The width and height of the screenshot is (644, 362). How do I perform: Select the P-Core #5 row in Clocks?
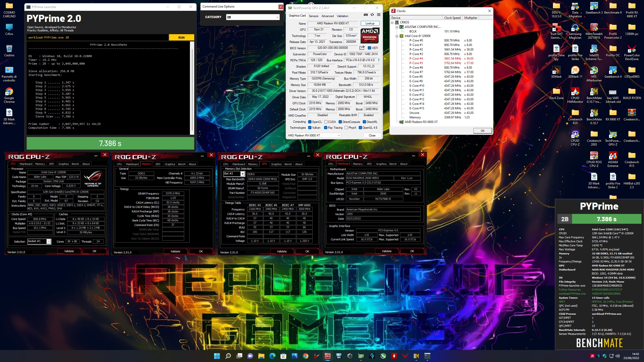(x=441, y=63)
